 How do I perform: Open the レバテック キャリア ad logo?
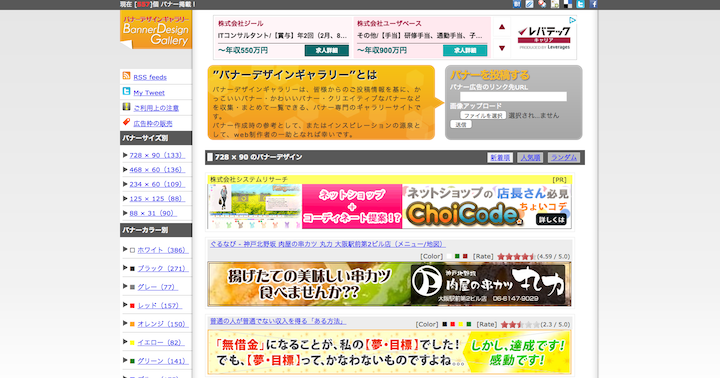tap(544, 38)
